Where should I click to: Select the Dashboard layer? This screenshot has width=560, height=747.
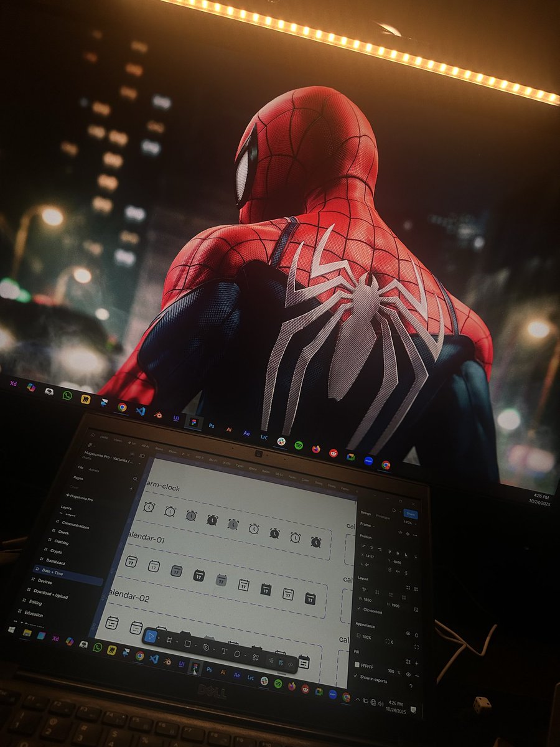coord(55,561)
